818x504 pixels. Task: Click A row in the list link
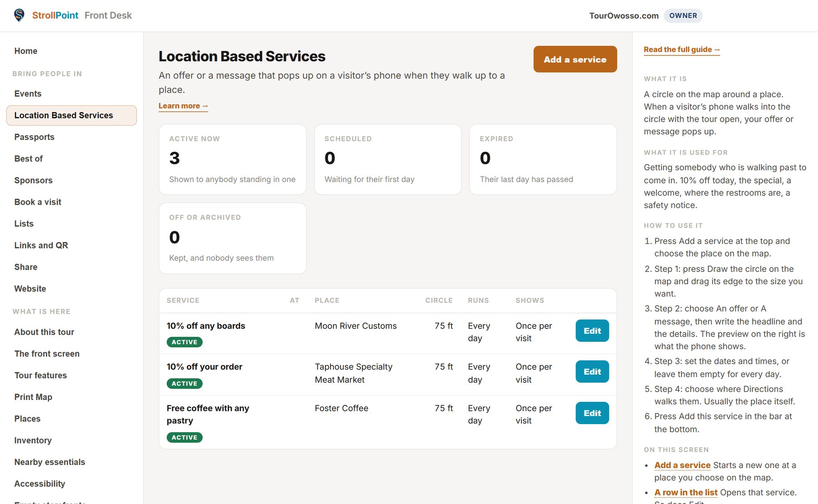[x=686, y=492]
